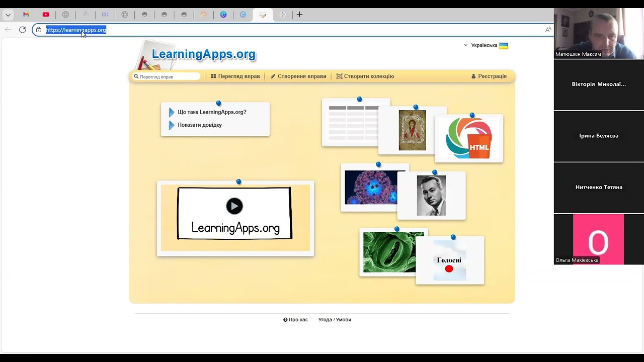Open Що таке LearningApps.org? item

[212, 112]
